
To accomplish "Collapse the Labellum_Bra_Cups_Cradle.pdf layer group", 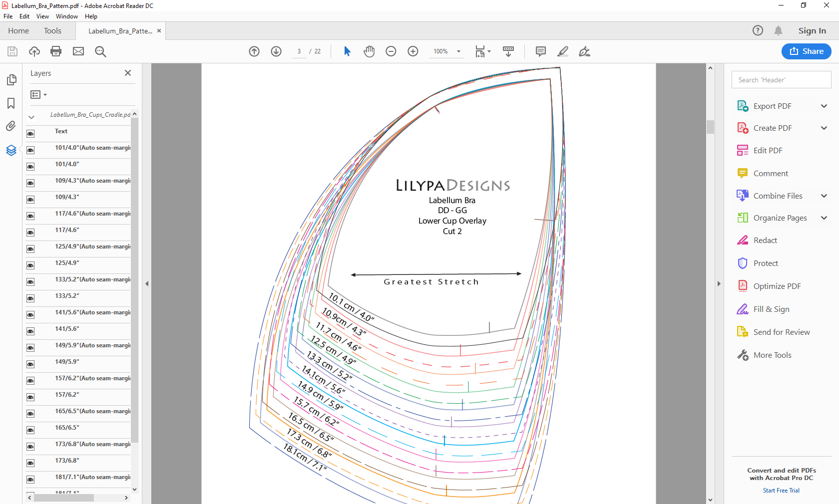I will [x=31, y=117].
